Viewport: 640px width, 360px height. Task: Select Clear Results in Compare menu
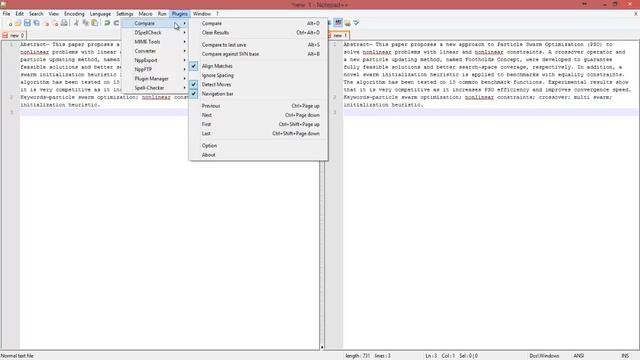(258, 33)
